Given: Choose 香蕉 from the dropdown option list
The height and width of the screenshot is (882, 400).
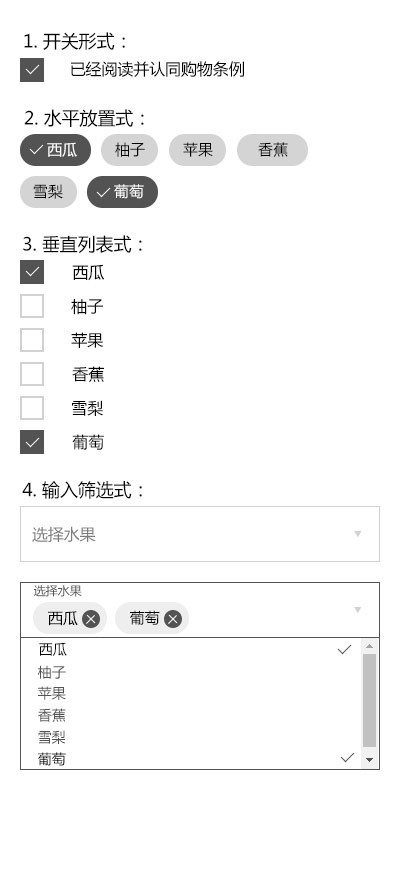Looking at the screenshot, I should point(191,716).
